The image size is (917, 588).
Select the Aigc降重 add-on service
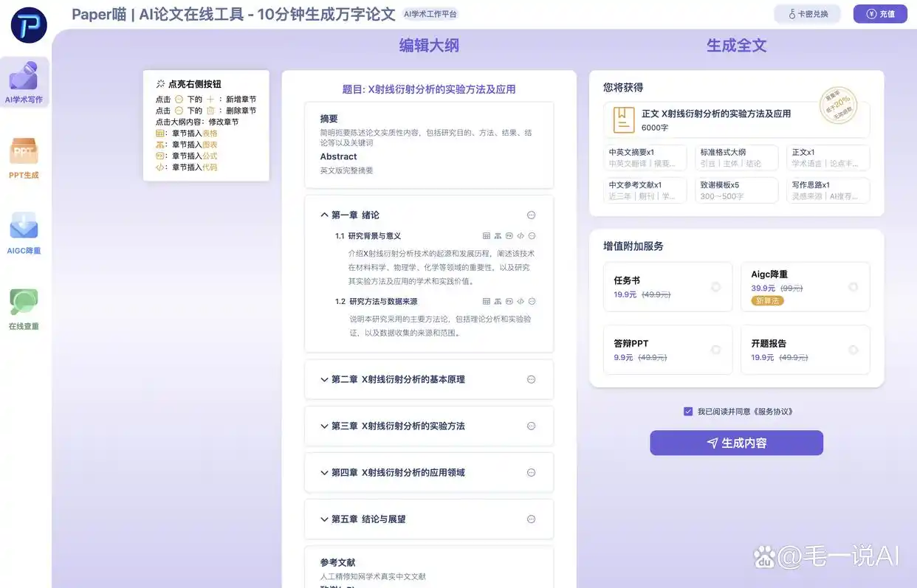pyautogui.click(x=805, y=286)
